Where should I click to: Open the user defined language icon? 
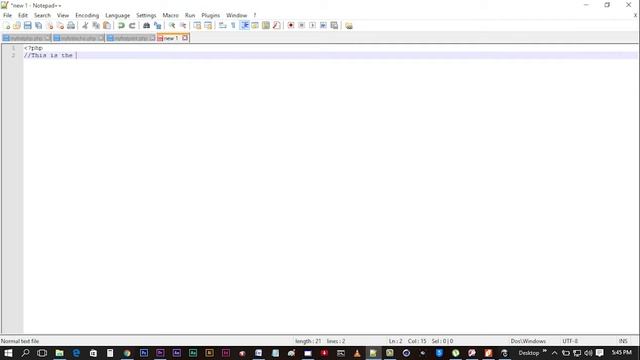pos(255,25)
